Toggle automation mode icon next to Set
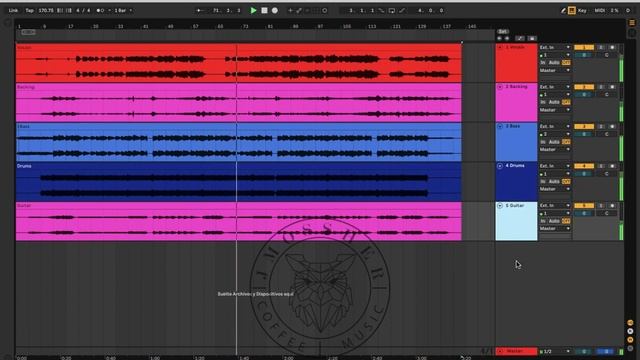The image size is (640, 360). point(520,38)
